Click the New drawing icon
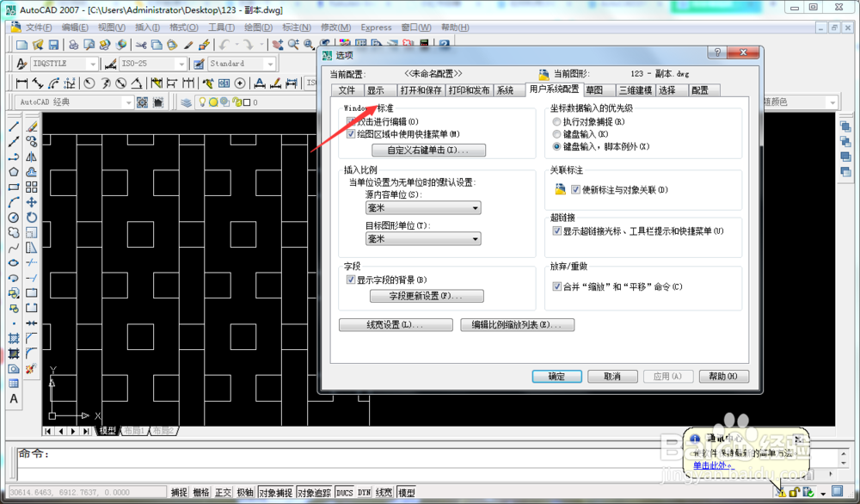Image resolution: width=860 pixels, height=504 pixels. click(x=22, y=45)
